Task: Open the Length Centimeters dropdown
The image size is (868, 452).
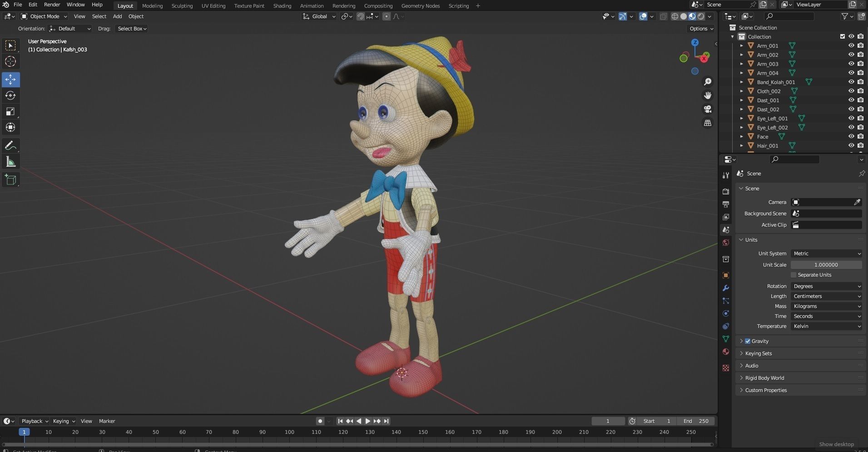Action: [x=826, y=296]
